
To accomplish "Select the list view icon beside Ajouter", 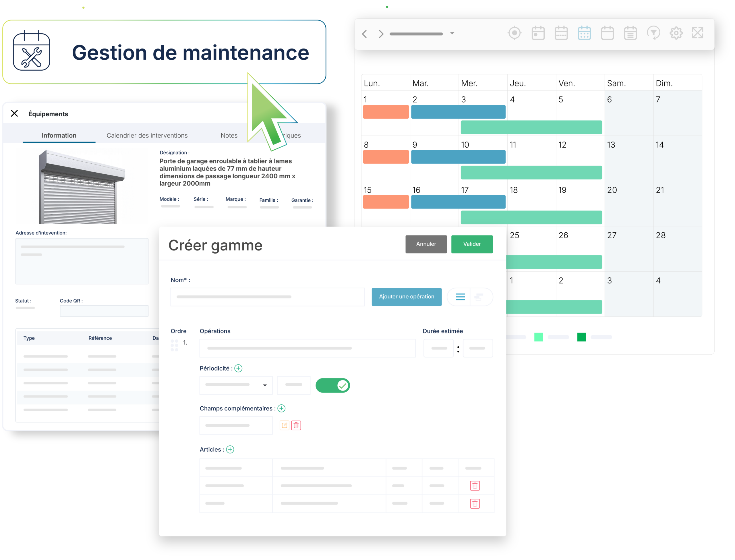I will [460, 297].
